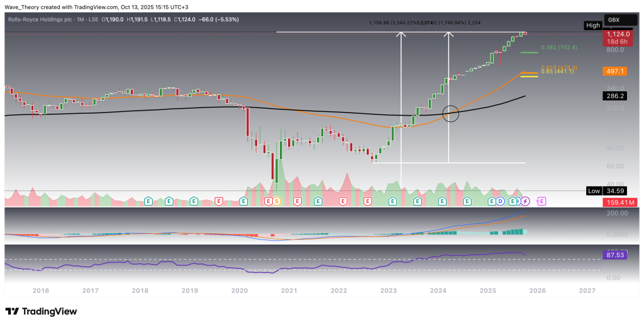Viewport: 644px width, 325px height.
Task: Click red E marker beside the S marker
Action: (268, 201)
